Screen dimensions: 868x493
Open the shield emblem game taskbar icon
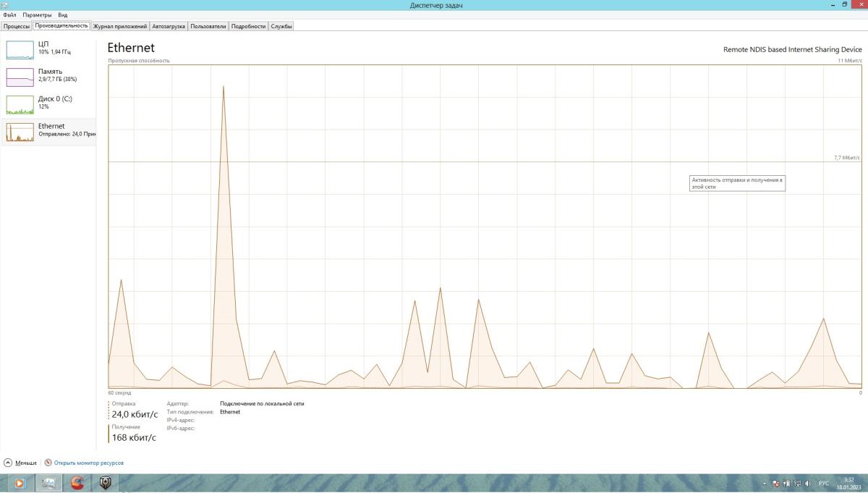point(105,483)
